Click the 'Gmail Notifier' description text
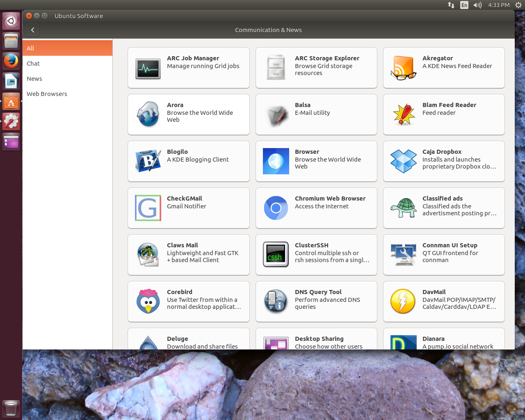This screenshot has height=420, width=525. [187, 206]
